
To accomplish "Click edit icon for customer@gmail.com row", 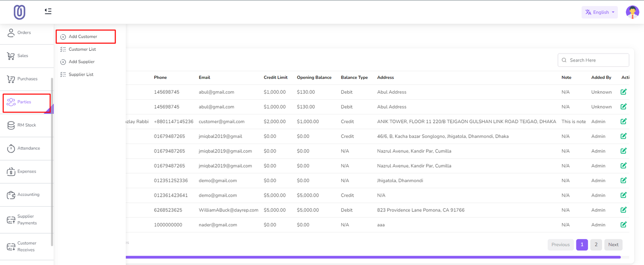I will 623,121.
